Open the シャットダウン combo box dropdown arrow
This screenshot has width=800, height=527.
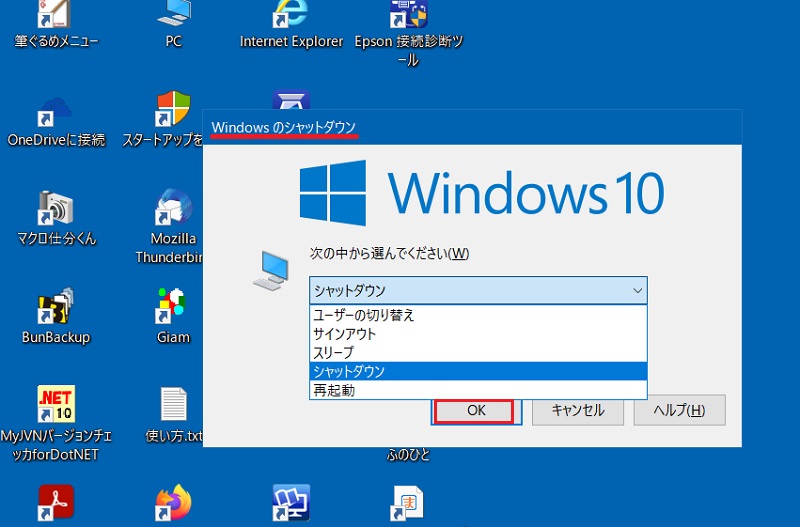(637, 290)
